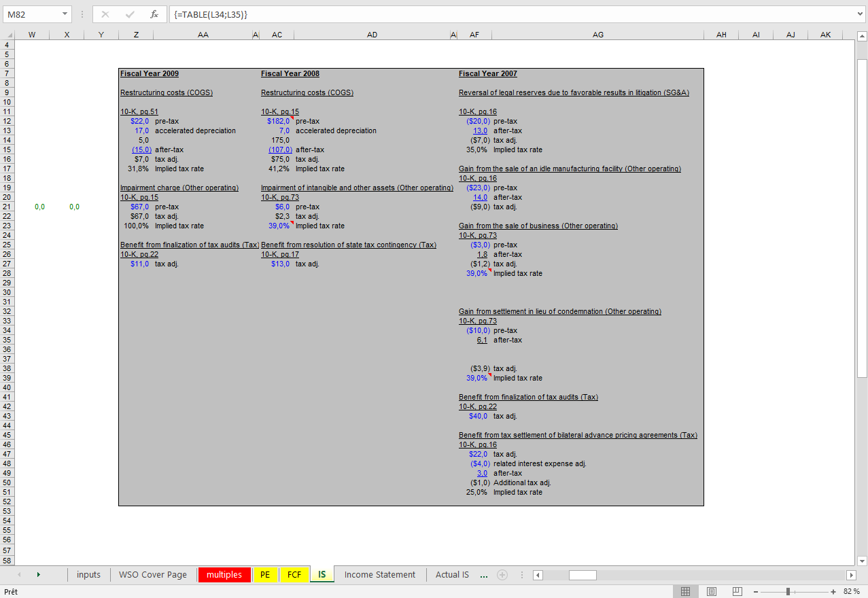This screenshot has width=868, height=598.
Task: Click the 100,0% implied tax rate cell
Action: pyautogui.click(x=137, y=226)
